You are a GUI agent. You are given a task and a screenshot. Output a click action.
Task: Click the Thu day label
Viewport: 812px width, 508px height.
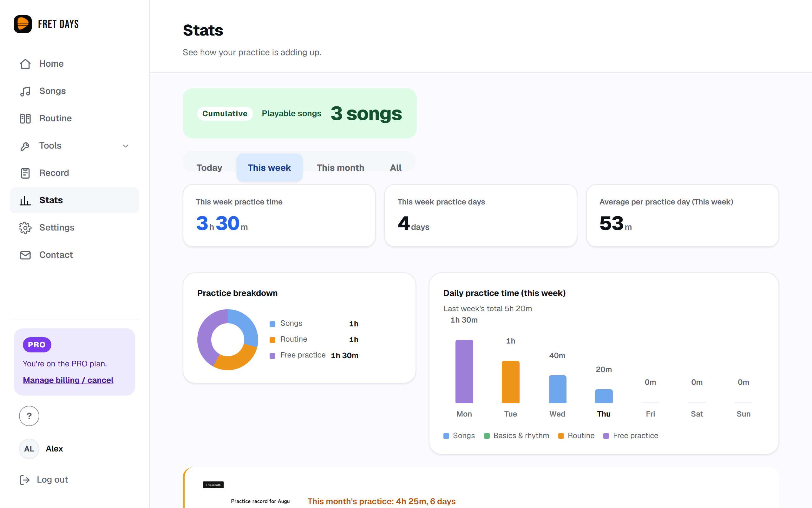click(x=604, y=414)
